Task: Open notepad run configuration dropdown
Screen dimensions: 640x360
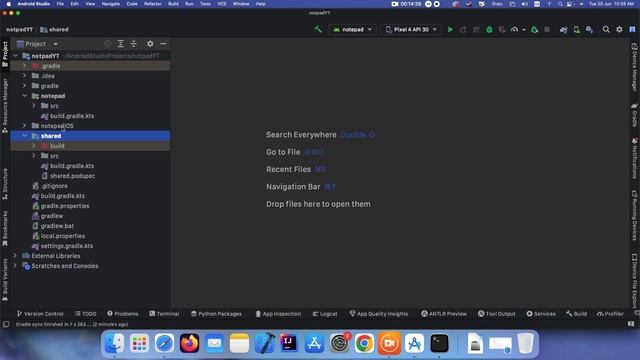Action: pyautogui.click(x=352, y=29)
